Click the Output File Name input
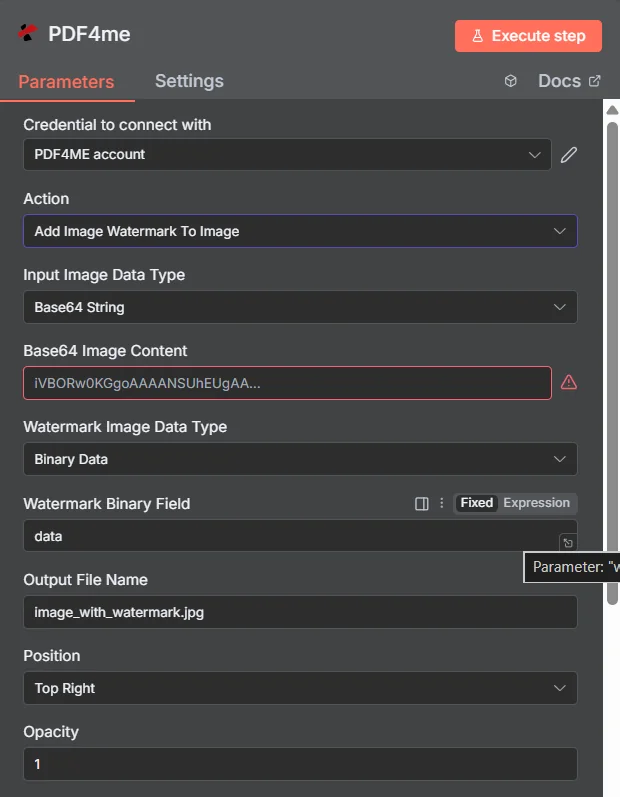Screen dimensions: 620x797 pyautogui.click(x=300, y=612)
